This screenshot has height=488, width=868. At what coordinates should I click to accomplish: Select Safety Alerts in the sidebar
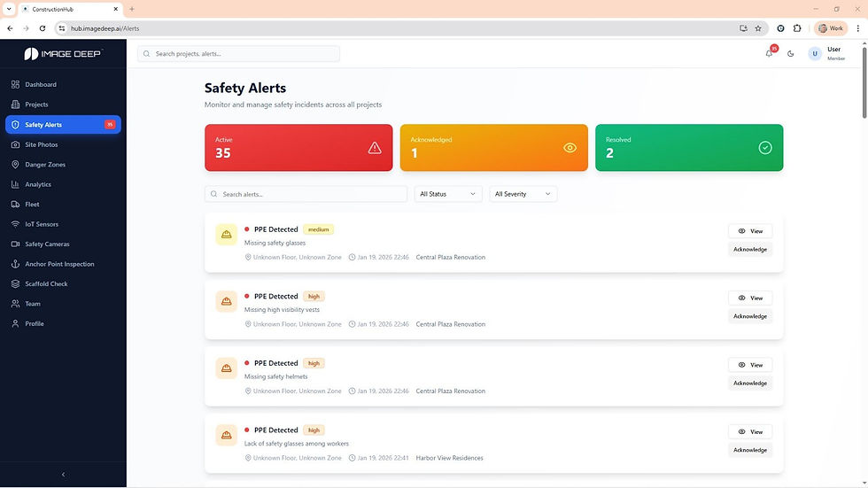[x=63, y=125]
